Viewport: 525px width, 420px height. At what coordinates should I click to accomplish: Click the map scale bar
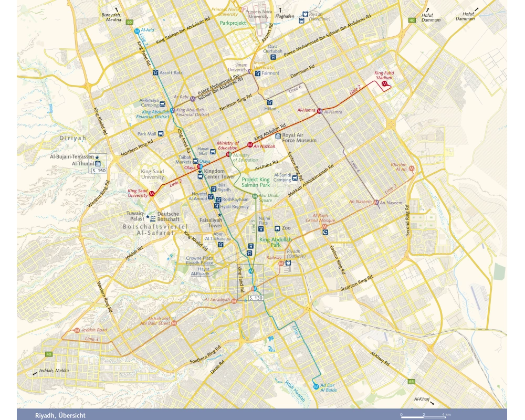pos(423,415)
